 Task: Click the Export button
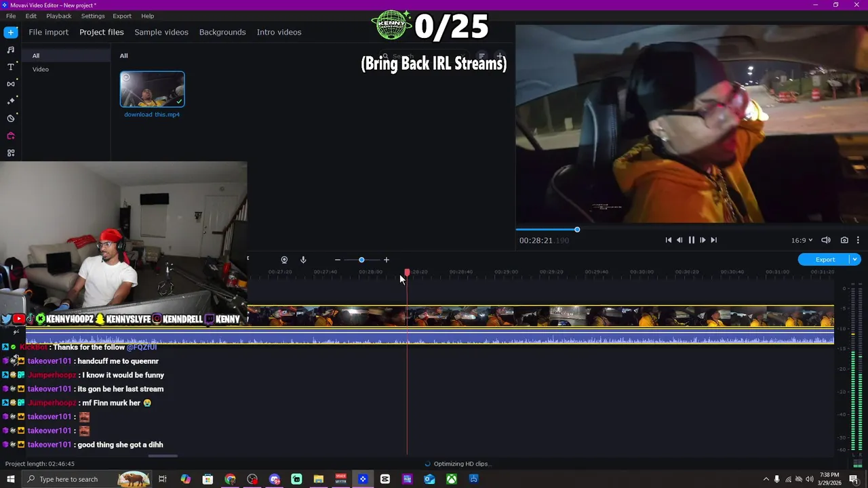(x=825, y=260)
